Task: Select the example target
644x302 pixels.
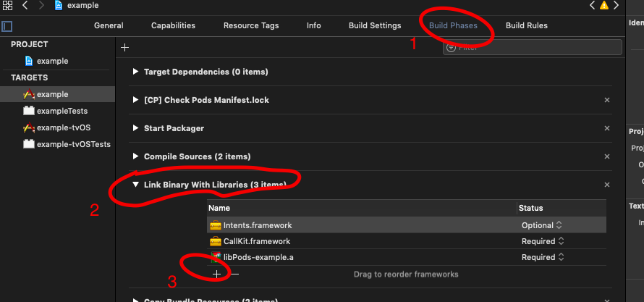Action: point(57,94)
